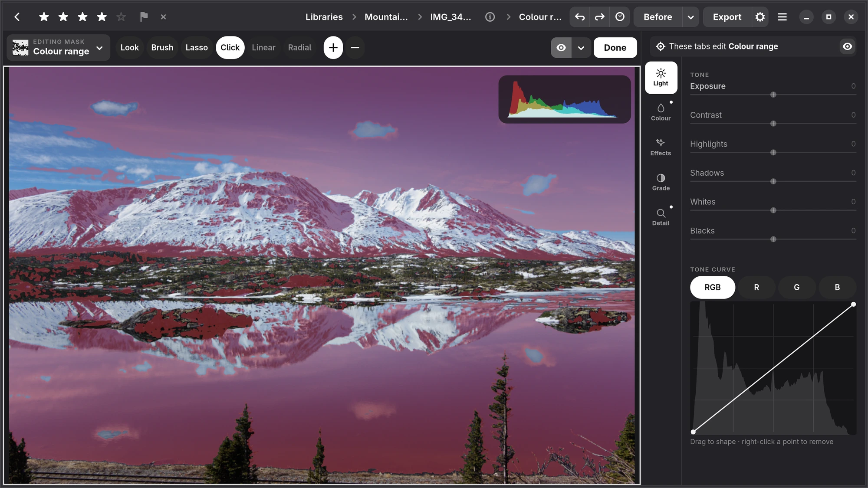Open mask overlay options dropdown
This screenshot has height=488, width=868.
coord(581,48)
